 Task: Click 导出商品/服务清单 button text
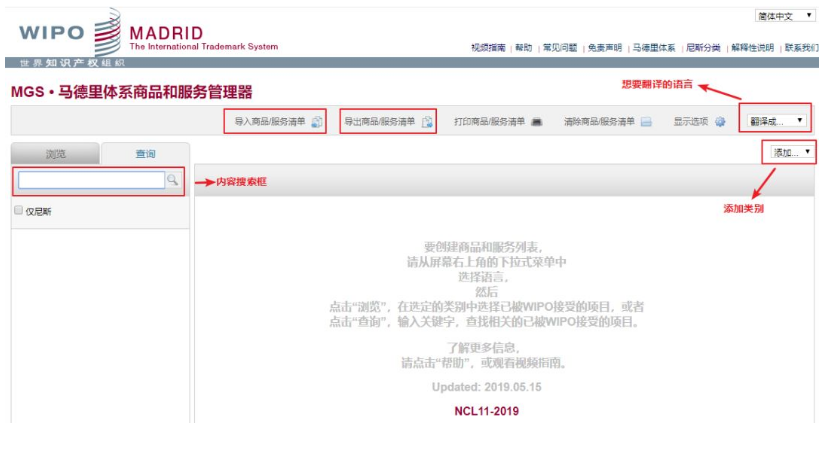tap(379, 122)
